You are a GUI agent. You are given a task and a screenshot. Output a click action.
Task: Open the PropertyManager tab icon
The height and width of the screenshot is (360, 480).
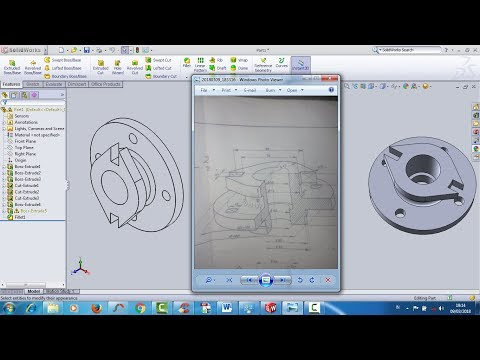point(14,95)
